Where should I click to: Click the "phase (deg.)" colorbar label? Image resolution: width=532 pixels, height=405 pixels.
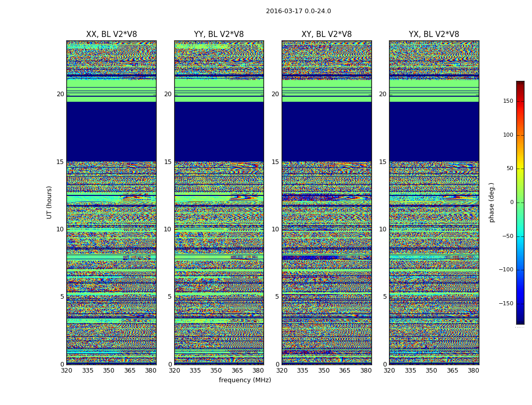pos(491,202)
